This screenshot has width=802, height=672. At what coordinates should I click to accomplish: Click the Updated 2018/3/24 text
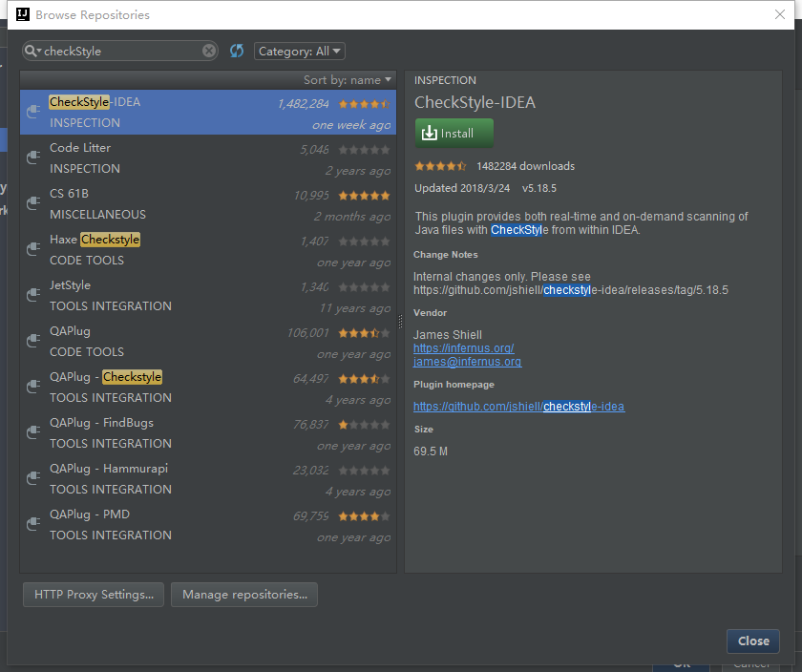tap(462, 188)
